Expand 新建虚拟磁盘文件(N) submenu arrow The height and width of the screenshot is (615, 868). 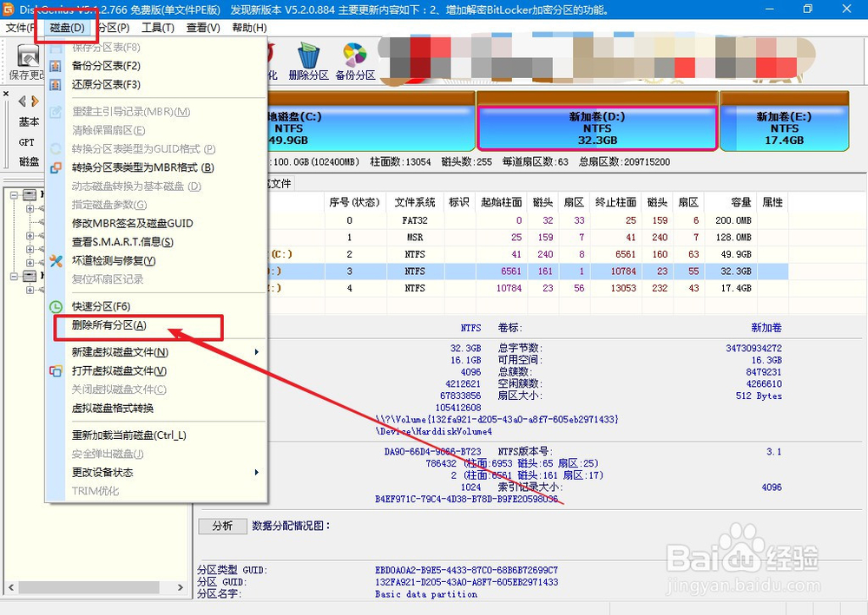tap(256, 352)
